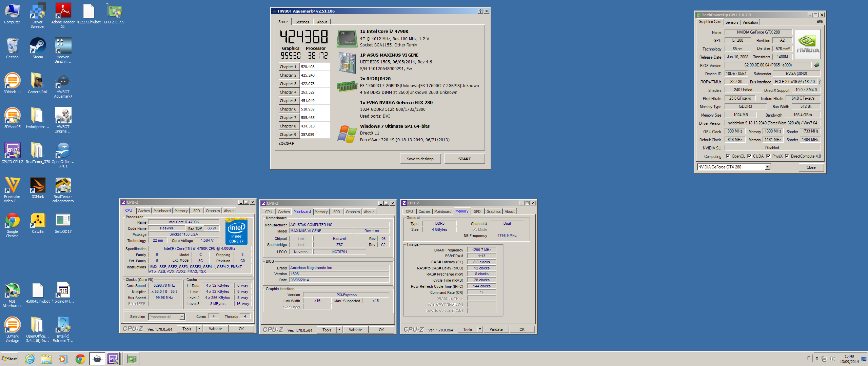Viewport: 868px width, 366px height.
Task: Open the OpenOffice 3.4.1 desktop shortcut
Action: 63,155
